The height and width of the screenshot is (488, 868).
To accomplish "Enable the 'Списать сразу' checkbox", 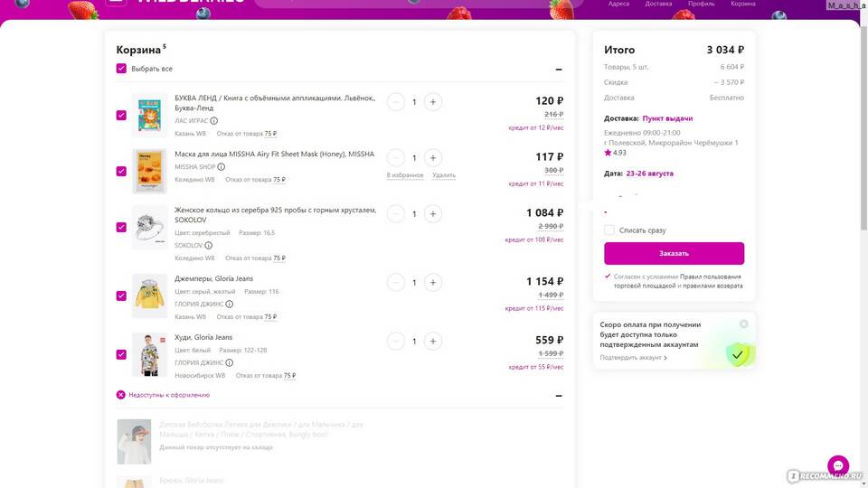I will click(x=609, y=230).
